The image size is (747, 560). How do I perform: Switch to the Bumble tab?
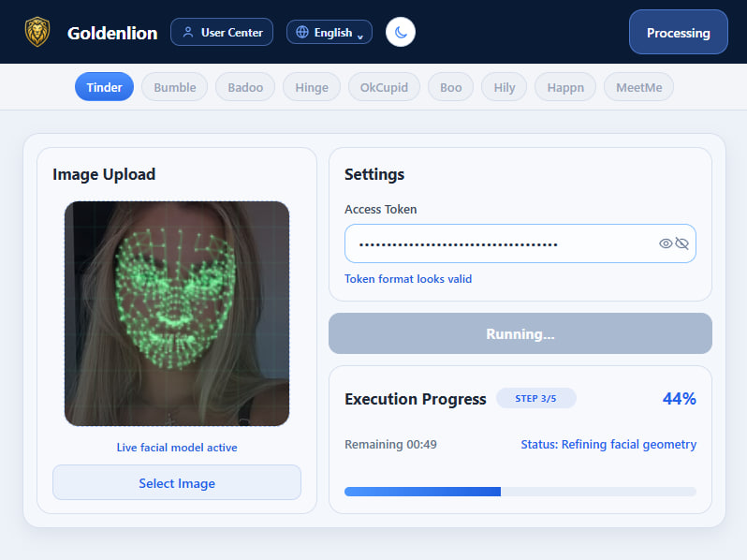(x=175, y=87)
